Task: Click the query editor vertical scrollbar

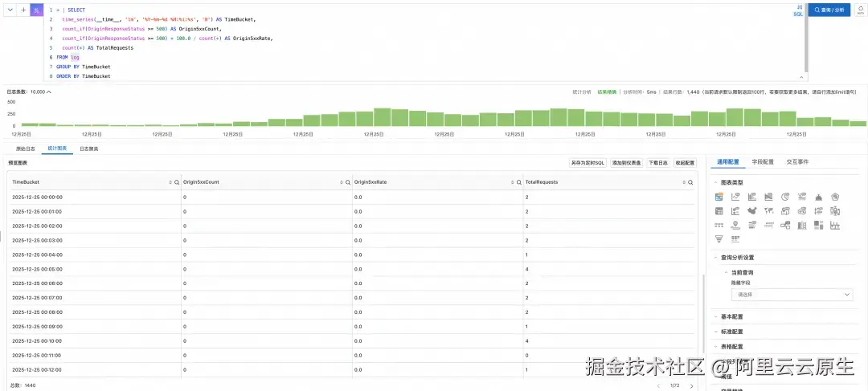Action: (807, 39)
